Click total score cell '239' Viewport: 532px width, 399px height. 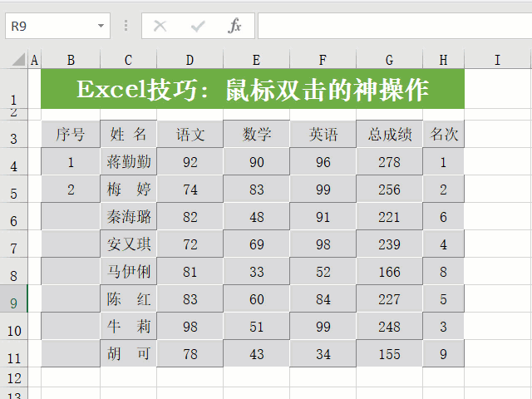pos(389,244)
